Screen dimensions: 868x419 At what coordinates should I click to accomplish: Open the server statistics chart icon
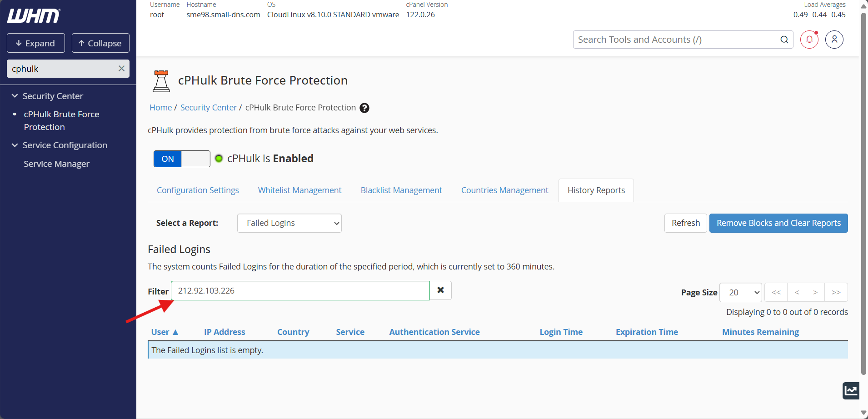[x=851, y=391]
